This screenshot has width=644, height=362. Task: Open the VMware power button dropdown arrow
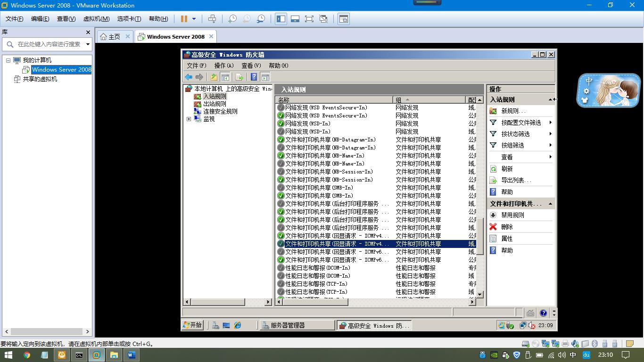coord(194,19)
